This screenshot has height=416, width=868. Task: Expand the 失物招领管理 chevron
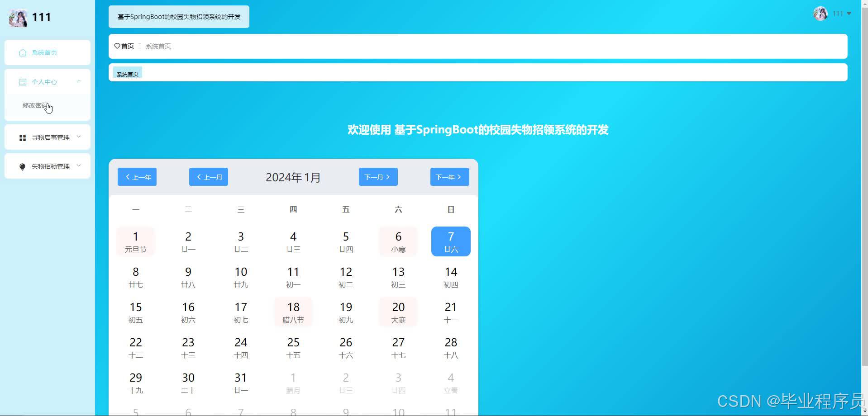(79, 165)
